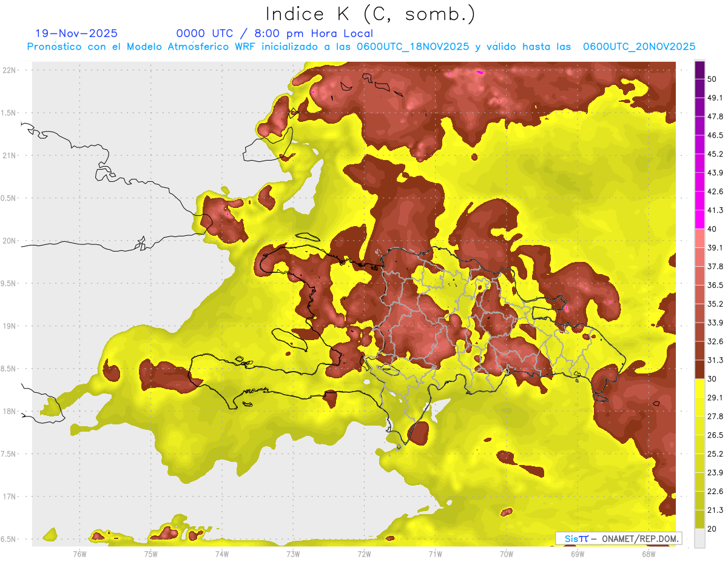Screen dimensions: 728x562
Task: Click the '46.5' colorbar value
Action: (x=716, y=135)
